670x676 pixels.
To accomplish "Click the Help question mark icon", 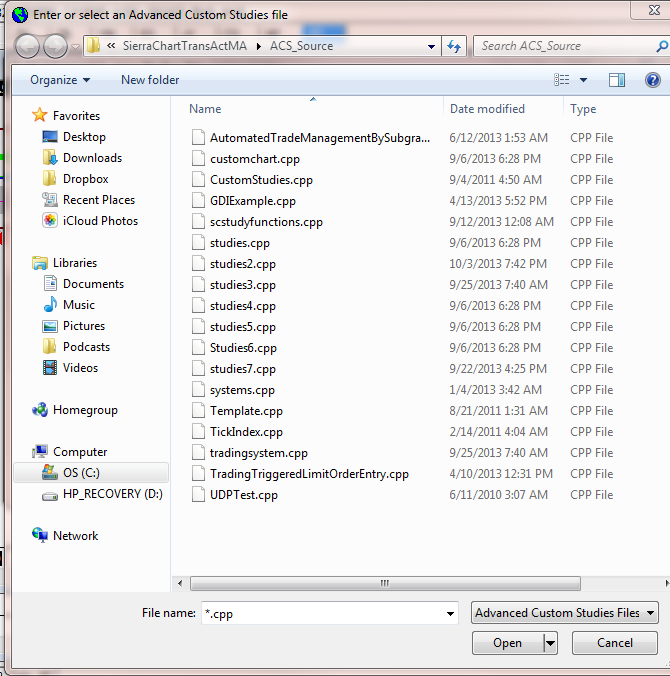I will pyautogui.click(x=653, y=80).
